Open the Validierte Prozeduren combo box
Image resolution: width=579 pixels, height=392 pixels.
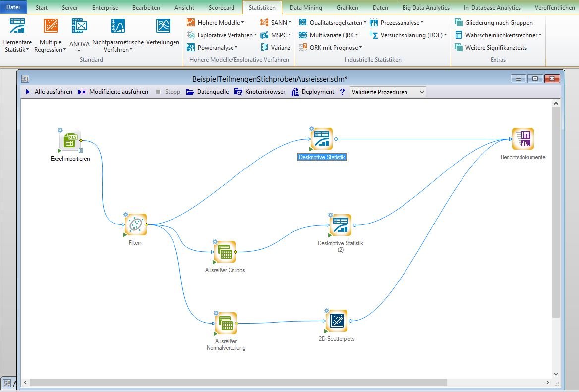pos(388,92)
